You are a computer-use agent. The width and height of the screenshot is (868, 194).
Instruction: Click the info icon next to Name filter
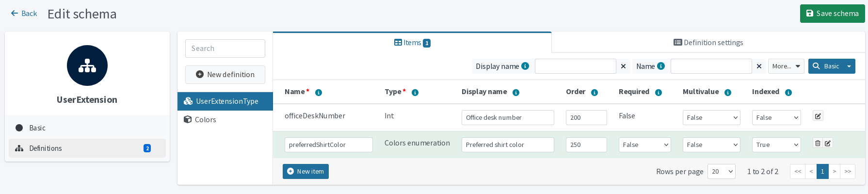click(x=661, y=66)
